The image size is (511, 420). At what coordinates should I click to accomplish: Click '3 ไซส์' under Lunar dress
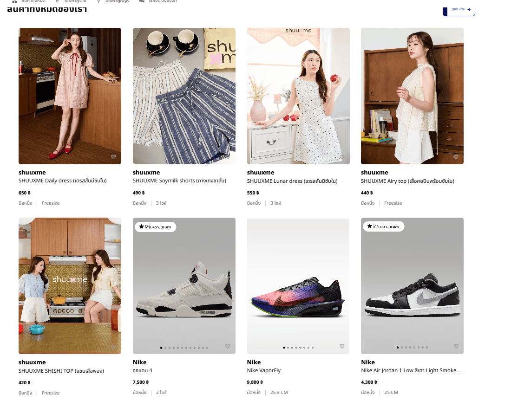[275, 203]
